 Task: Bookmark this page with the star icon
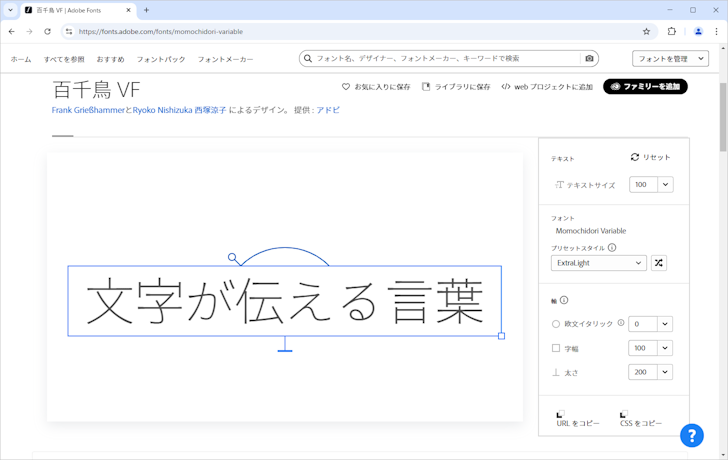(x=646, y=32)
